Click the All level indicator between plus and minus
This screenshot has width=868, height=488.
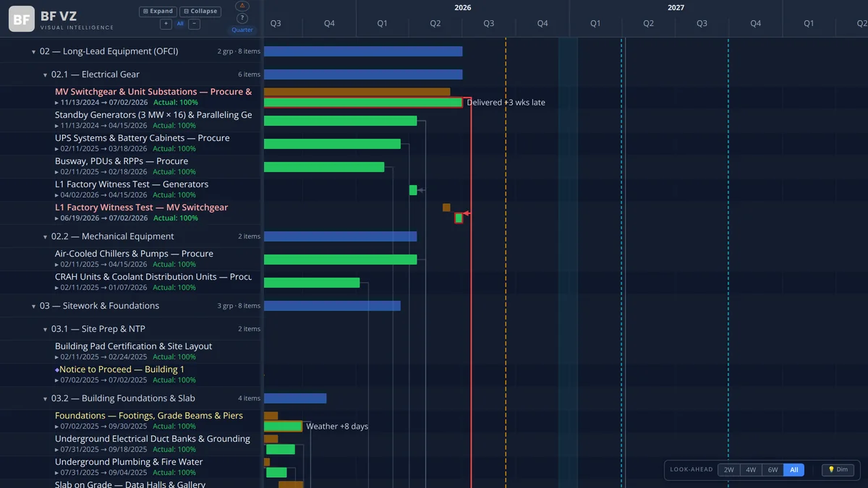[x=180, y=24]
